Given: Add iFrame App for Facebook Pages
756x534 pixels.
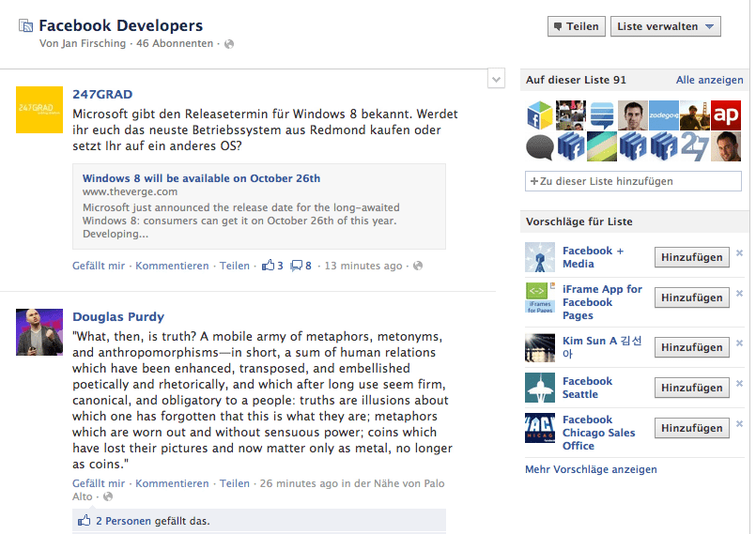Looking at the screenshot, I should (x=692, y=298).
